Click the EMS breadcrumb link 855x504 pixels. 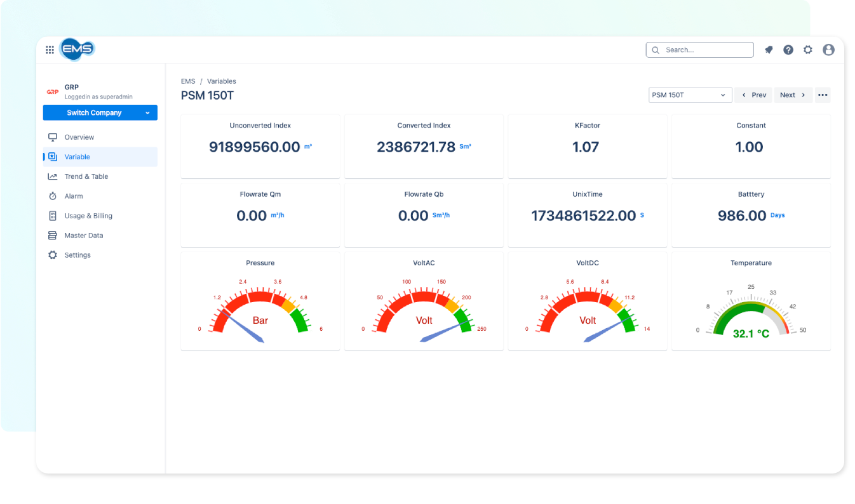pos(188,81)
